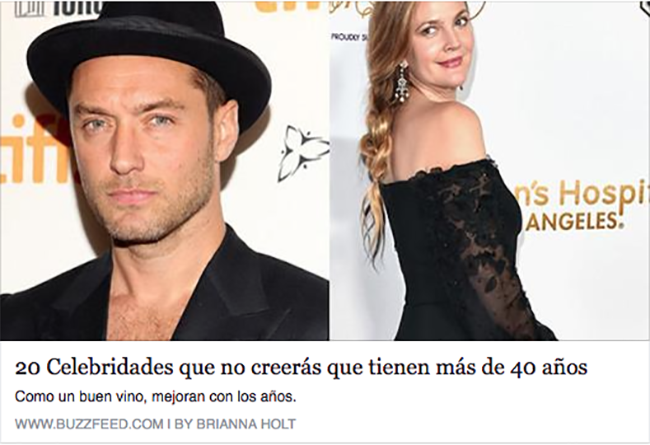This screenshot has height=445, width=650.
Task: Open the photo of woman in black dress
Action: pos(490,170)
